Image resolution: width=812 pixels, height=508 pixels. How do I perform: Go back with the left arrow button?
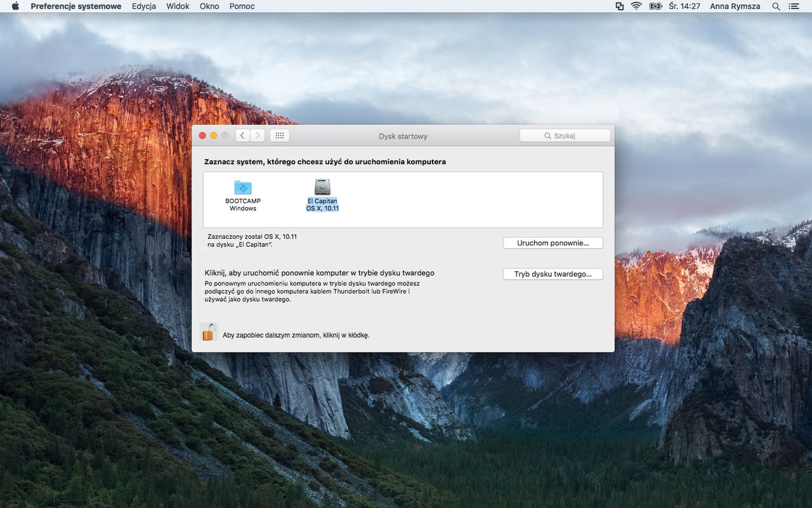point(242,135)
